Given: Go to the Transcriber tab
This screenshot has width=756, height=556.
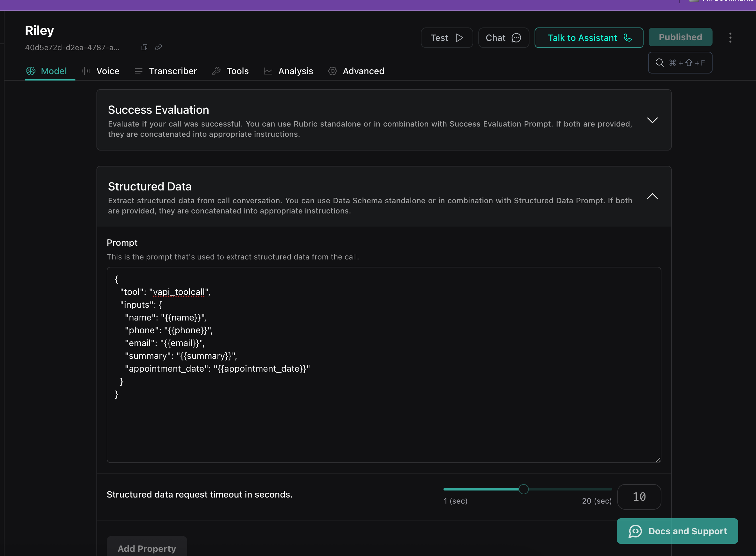Looking at the screenshot, I should pos(166,71).
